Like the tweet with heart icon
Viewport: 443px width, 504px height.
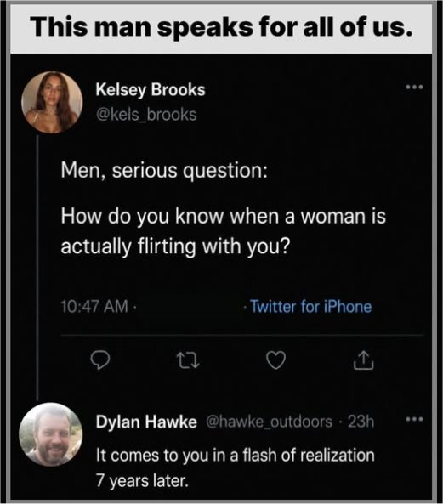276,360
